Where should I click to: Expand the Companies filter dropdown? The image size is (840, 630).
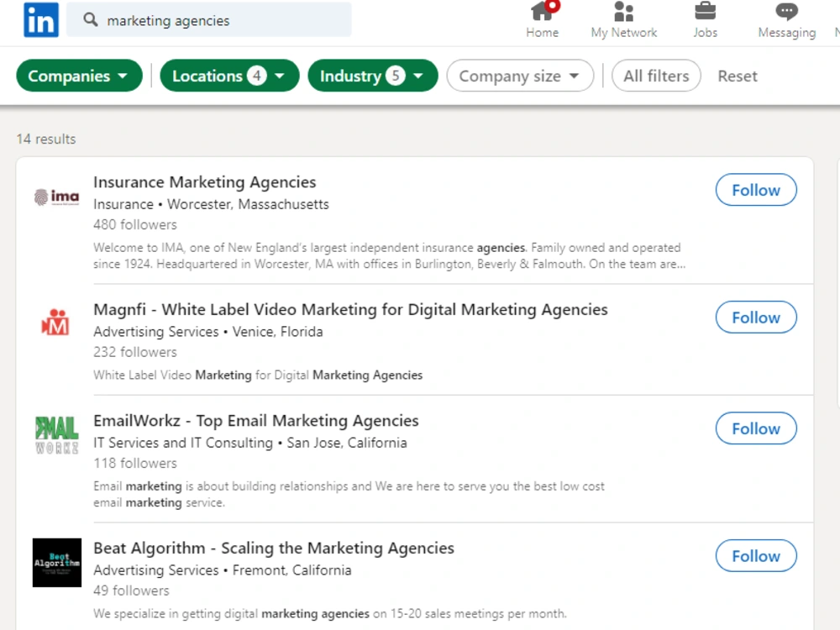pos(79,76)
